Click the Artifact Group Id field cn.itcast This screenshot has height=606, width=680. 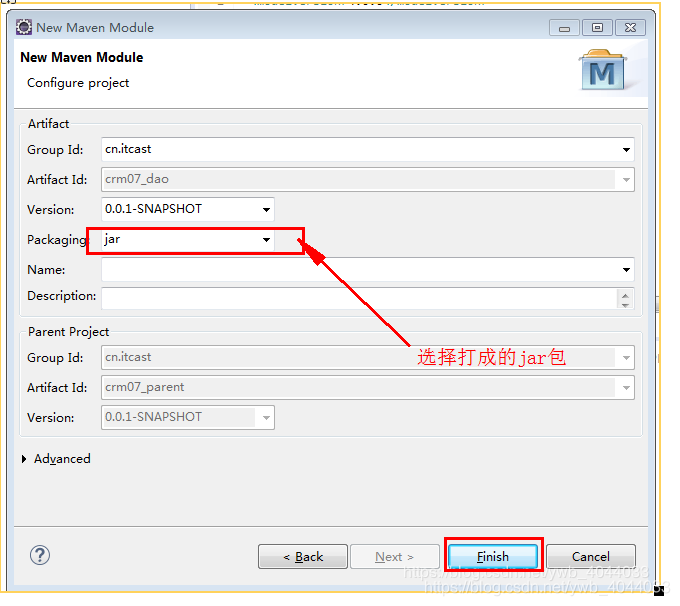coord(369,152)
